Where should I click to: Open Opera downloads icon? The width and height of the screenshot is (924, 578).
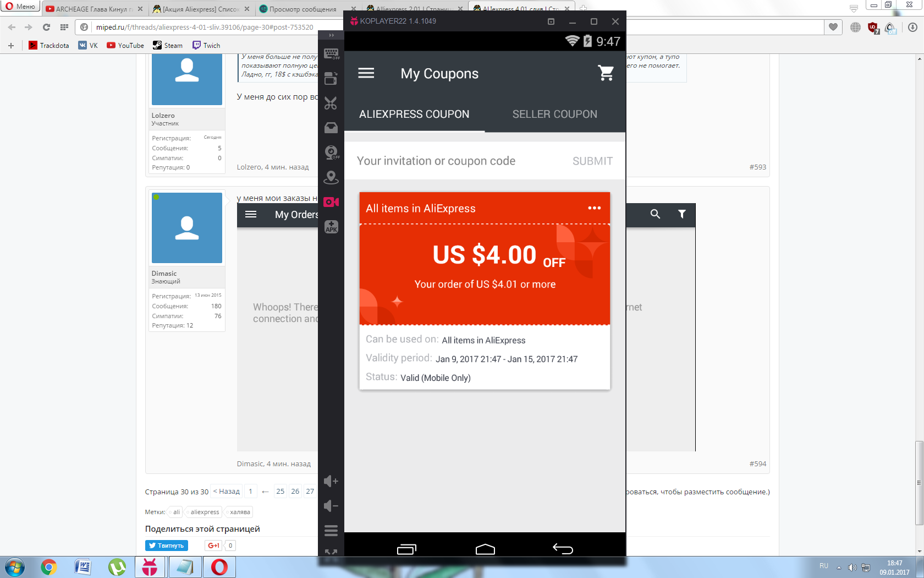912,27
